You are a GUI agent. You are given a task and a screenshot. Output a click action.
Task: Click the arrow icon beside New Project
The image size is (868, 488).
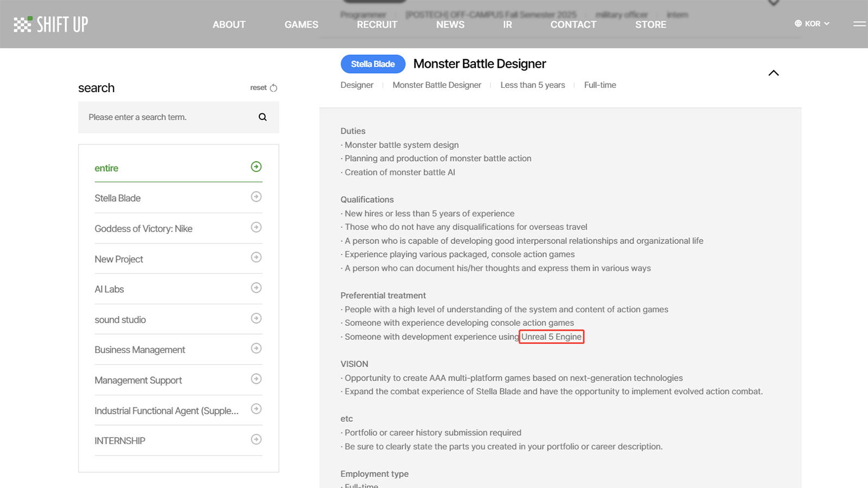click(256, 258)
